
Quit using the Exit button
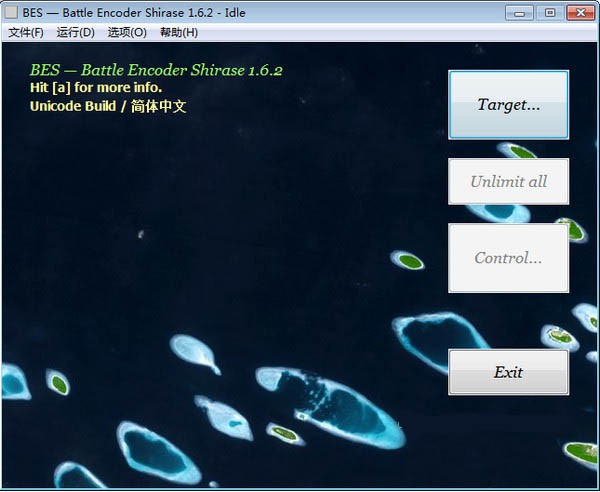tap(508, 372)
